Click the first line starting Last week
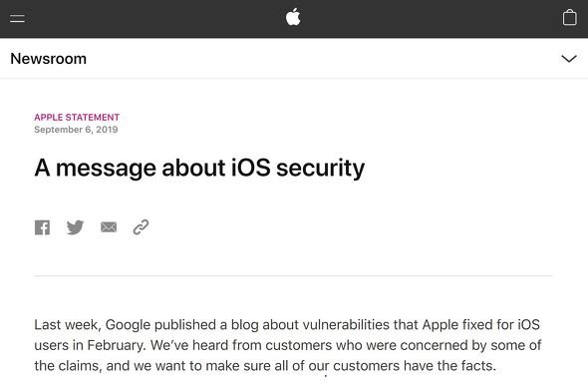This screenshot has width=588, height=385. 287,324
